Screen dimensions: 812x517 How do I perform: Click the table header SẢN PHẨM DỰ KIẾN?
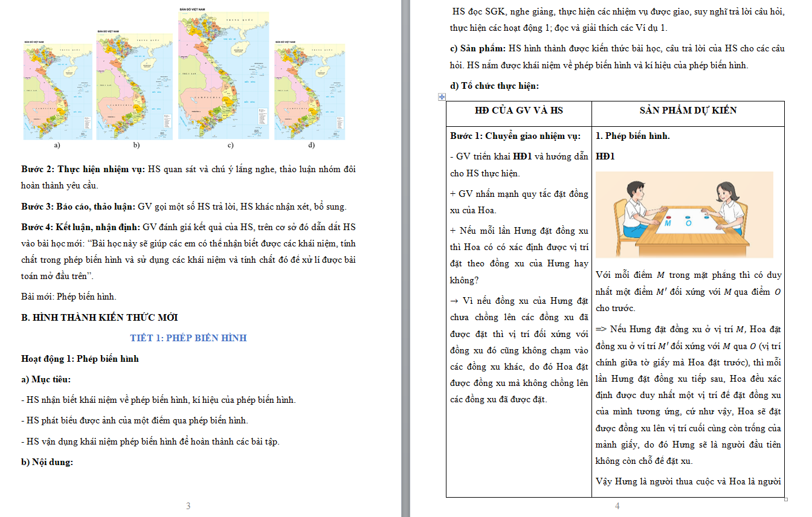688,111
